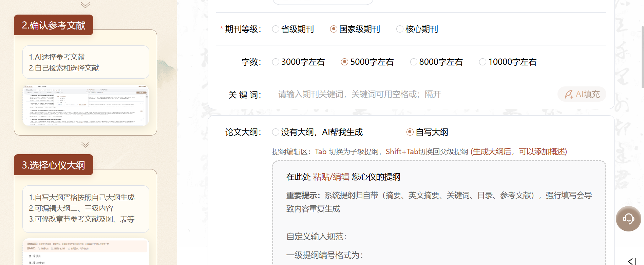Viewport: 644px width, 265px height.
Task: Click the 字数 field label
Action: (251, 62)
